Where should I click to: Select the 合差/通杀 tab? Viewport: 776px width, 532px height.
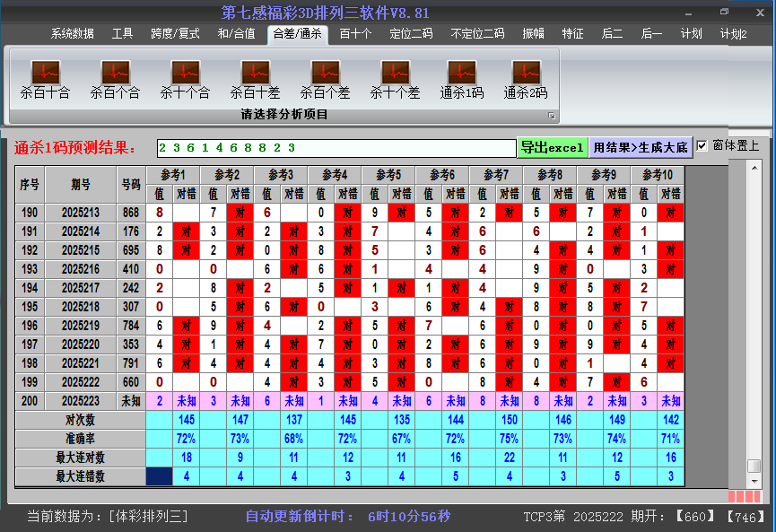click(298, 34)
